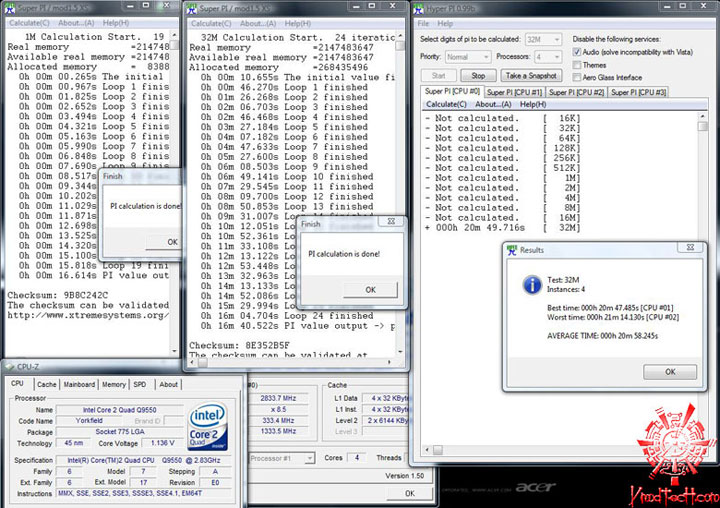Viewport: 720px width, 508px height.
Task: Click the Best time line in Results dialog
Action: click(x=610, y=308)
